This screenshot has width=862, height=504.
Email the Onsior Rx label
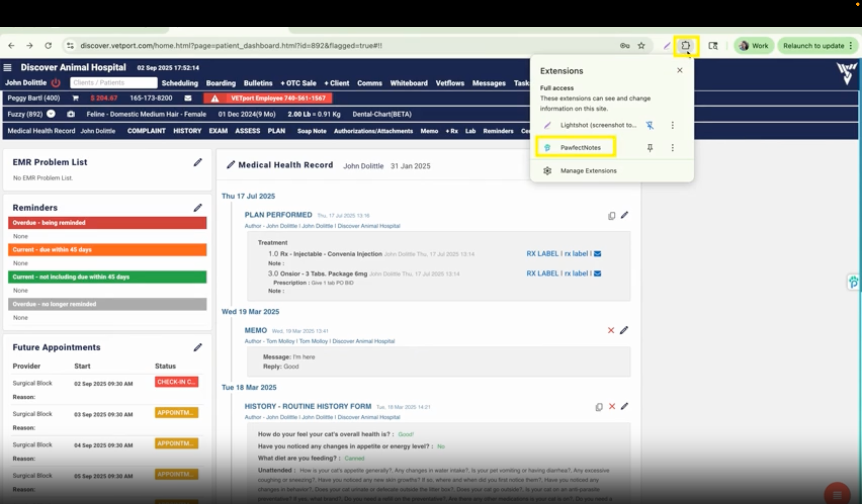click(x=597, y=273)
